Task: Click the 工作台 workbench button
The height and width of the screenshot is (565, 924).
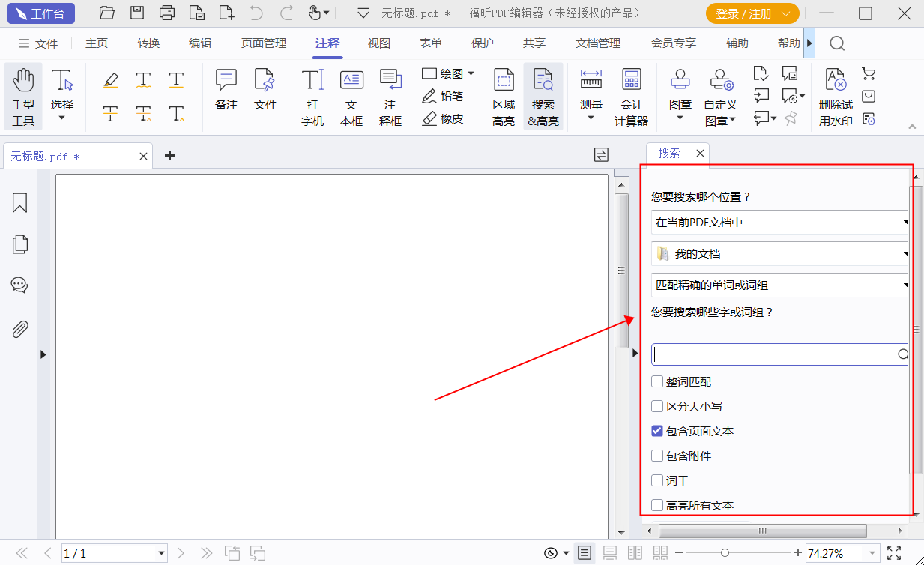Action: point(41,13)
